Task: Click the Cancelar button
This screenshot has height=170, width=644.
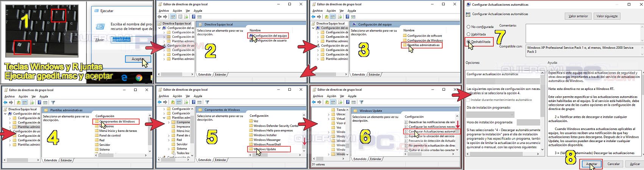Action: (613, 164)
